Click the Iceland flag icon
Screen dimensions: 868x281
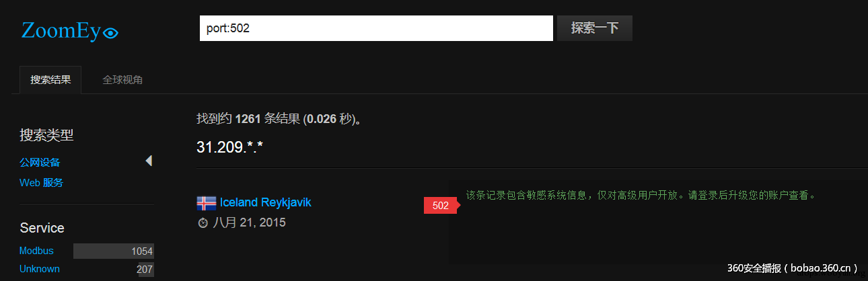tap(206, 202)
